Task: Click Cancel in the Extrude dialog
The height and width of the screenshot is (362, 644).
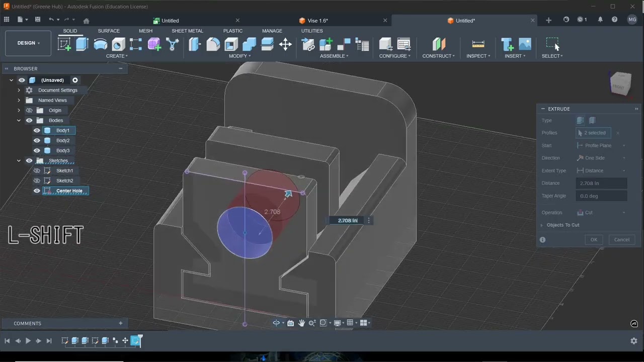Action: (x=622, y=240)
